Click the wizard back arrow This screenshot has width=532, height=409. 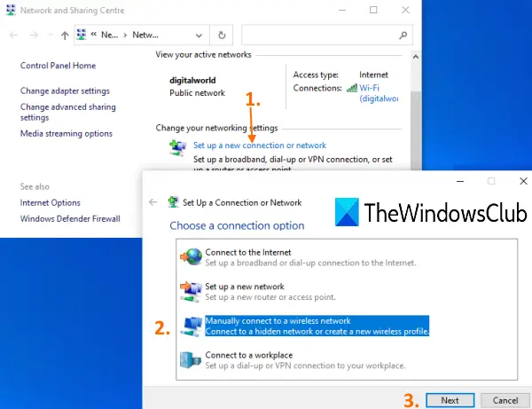tap(153, 202)
